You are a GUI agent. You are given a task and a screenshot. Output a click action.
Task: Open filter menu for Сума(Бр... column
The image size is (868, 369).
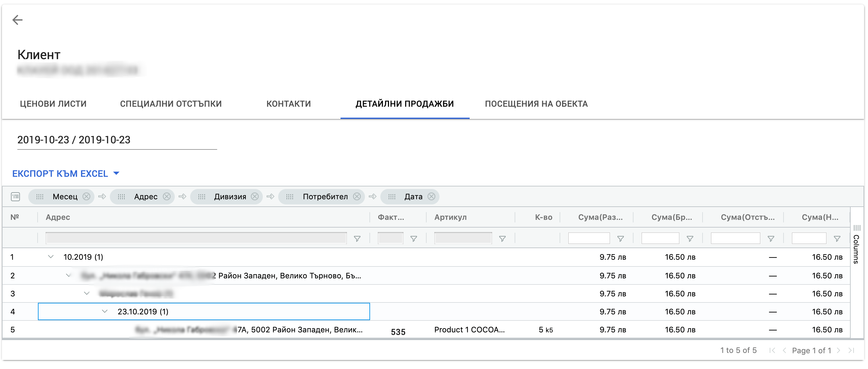(x=690, y=239)
